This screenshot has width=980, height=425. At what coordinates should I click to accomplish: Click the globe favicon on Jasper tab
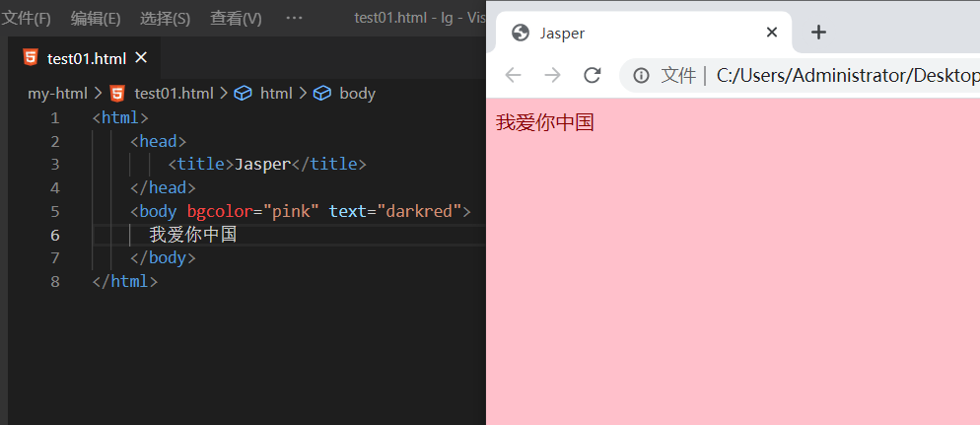tap(521, 33)
